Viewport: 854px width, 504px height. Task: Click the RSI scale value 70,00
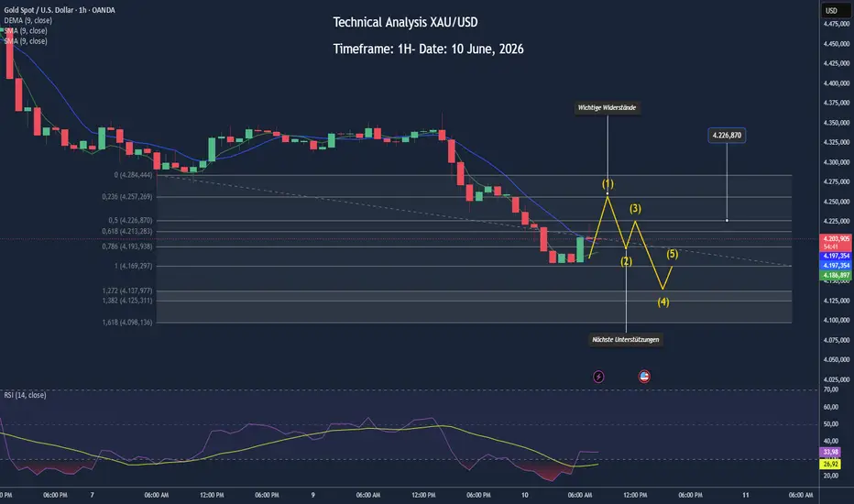click(x=830, y=389)
